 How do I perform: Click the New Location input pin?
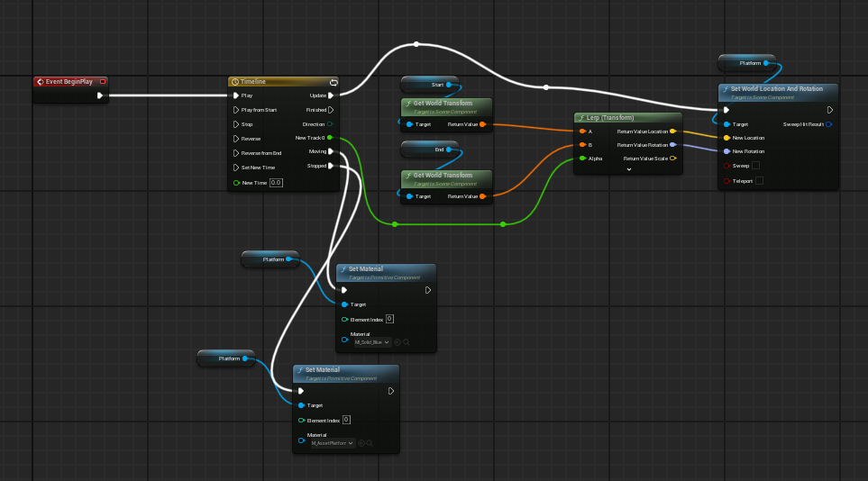726,137
